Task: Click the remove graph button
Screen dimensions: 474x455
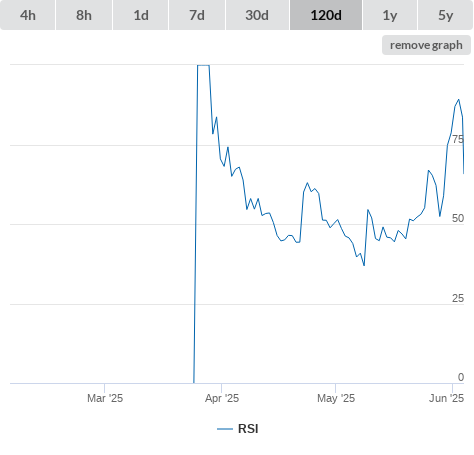Action: (426, 45)
